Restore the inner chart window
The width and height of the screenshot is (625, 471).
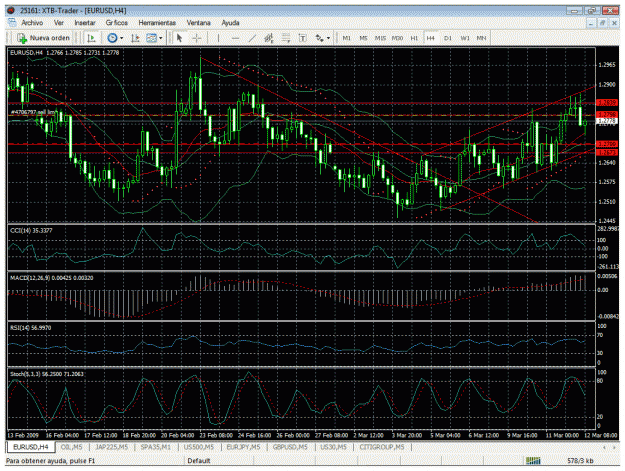[x=603, y=23]
